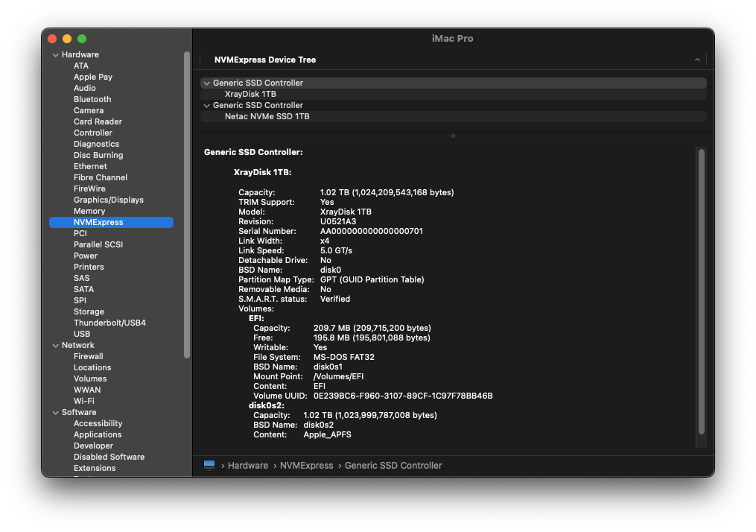Viewport: 756px width, 532px height.
Task: Select Volumes under Network
Action: (x=90, y=379)
